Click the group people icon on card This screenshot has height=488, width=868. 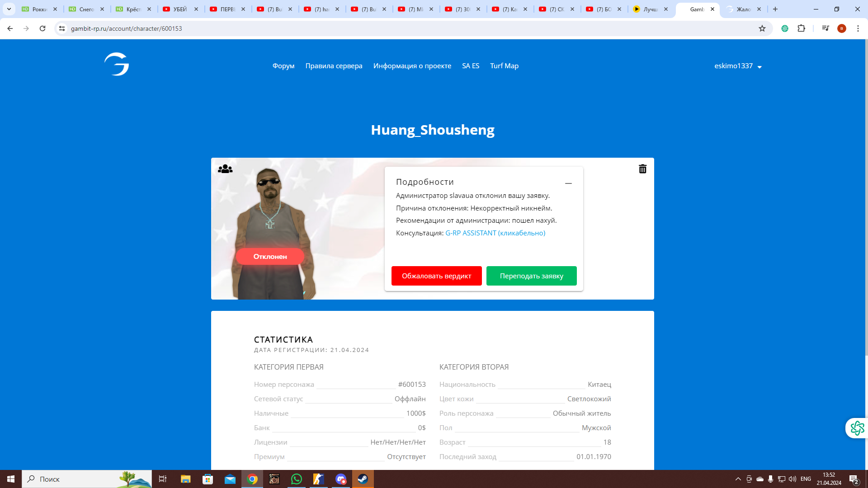point(225,169)
